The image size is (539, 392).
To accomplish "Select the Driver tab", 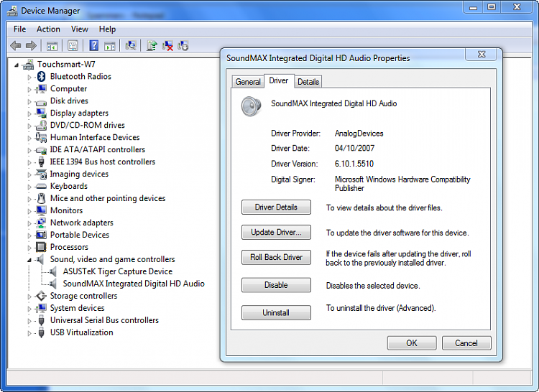I will pos(279,81).
